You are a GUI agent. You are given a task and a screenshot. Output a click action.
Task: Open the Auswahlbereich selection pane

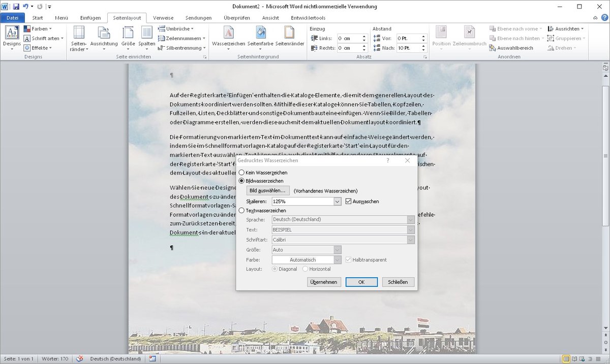511,48
